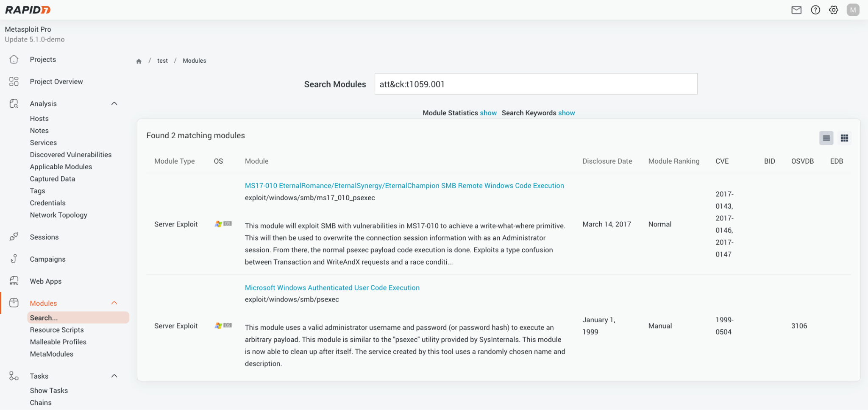Click the CVE column header

[x=722, y=161]
